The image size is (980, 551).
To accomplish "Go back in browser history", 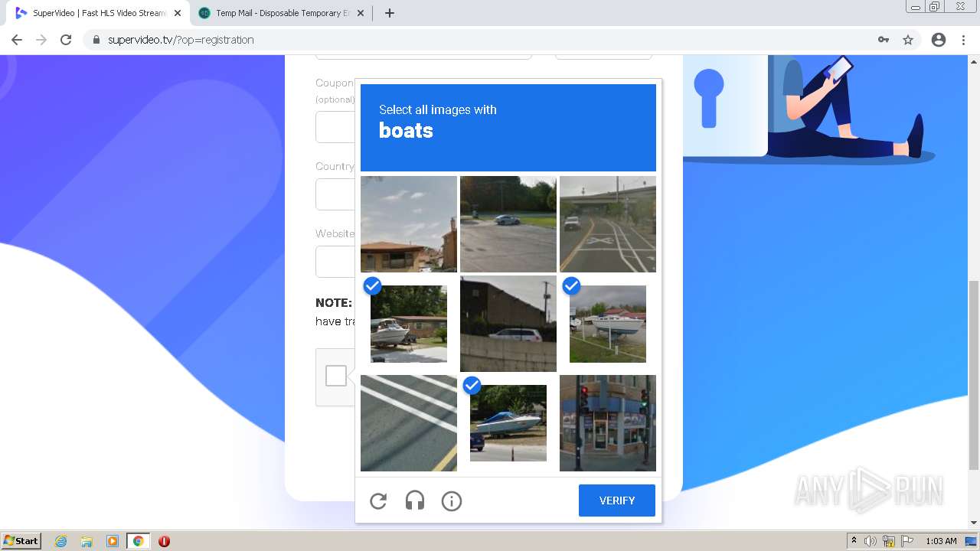I will [x=17, y=40].
